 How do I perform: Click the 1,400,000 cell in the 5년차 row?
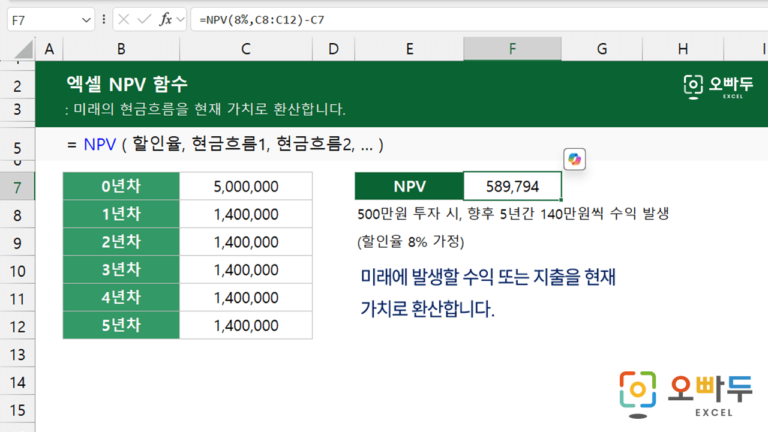coord(246,325)
